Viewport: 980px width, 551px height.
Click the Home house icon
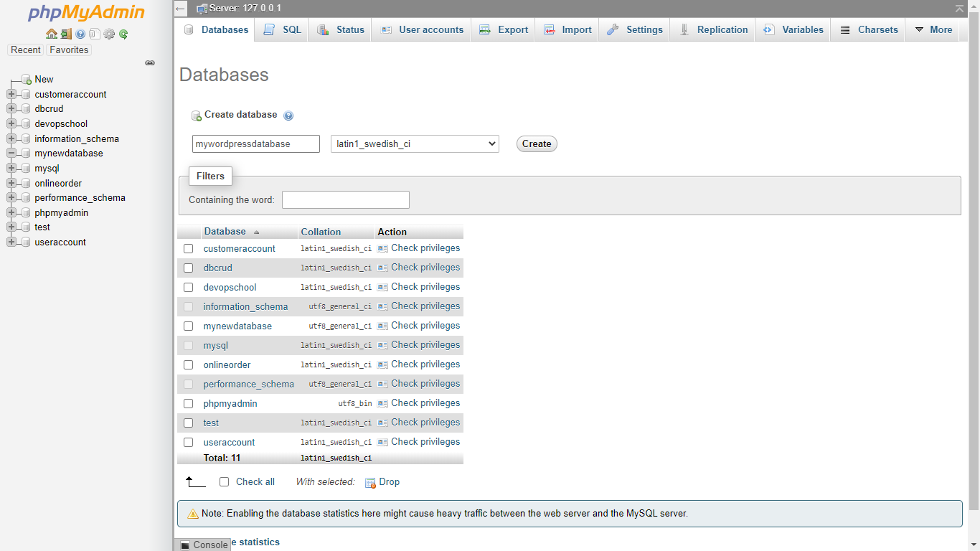click(x=51, y=34)
